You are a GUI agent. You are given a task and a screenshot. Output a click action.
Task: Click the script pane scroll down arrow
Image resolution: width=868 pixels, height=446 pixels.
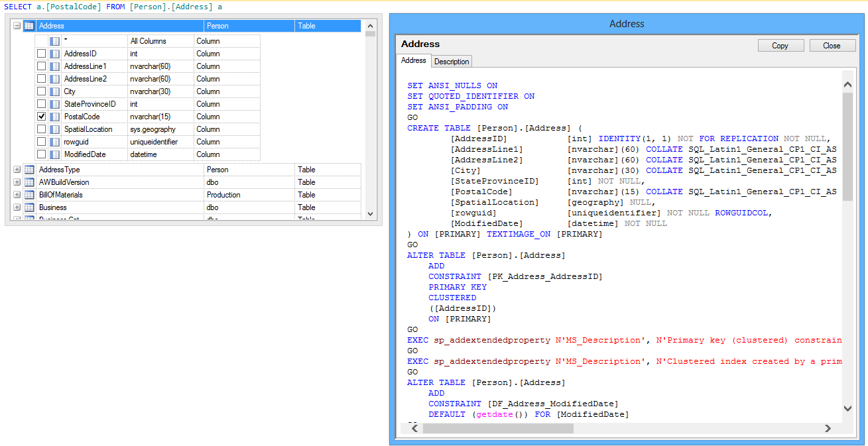847,408
